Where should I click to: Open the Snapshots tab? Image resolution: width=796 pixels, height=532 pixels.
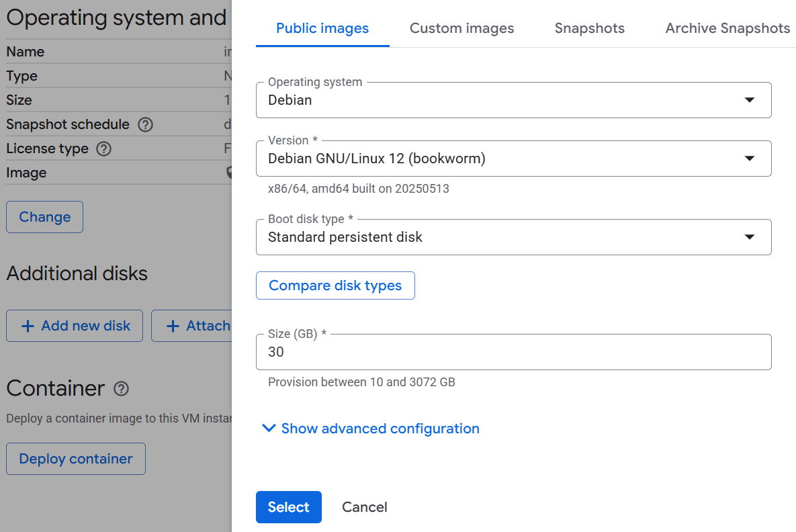point(589,28)
